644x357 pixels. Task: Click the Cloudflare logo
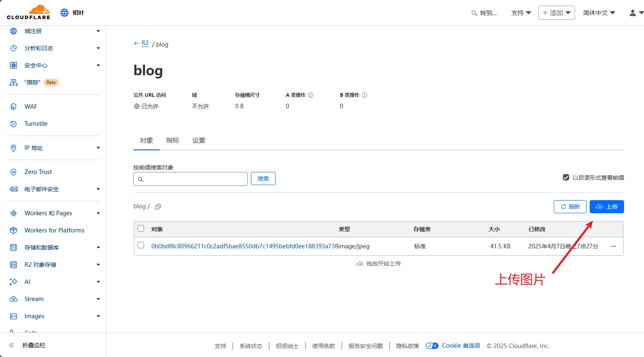29,12
